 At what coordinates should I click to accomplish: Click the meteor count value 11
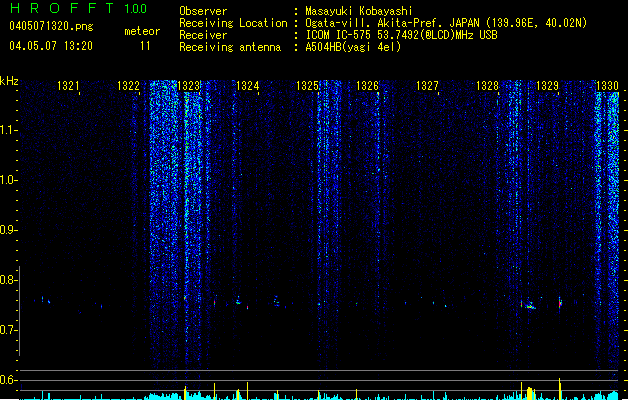(x=145, y=46)
